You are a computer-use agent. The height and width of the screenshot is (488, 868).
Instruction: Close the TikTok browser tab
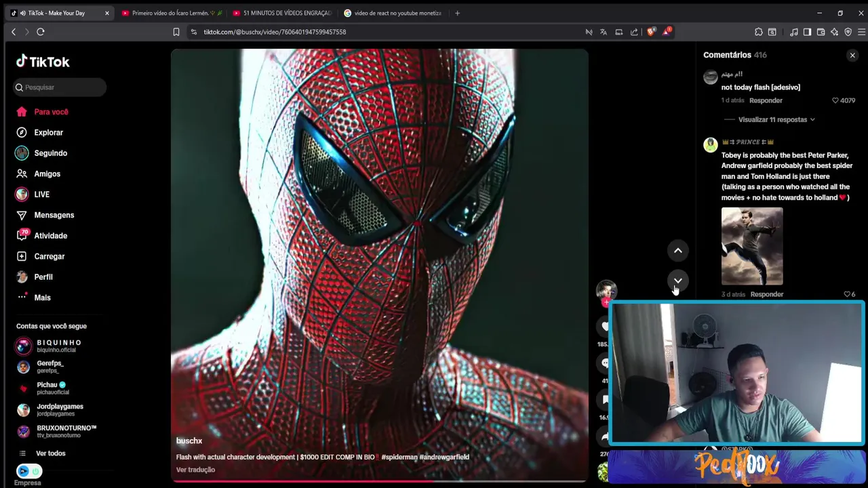point(106,13)
